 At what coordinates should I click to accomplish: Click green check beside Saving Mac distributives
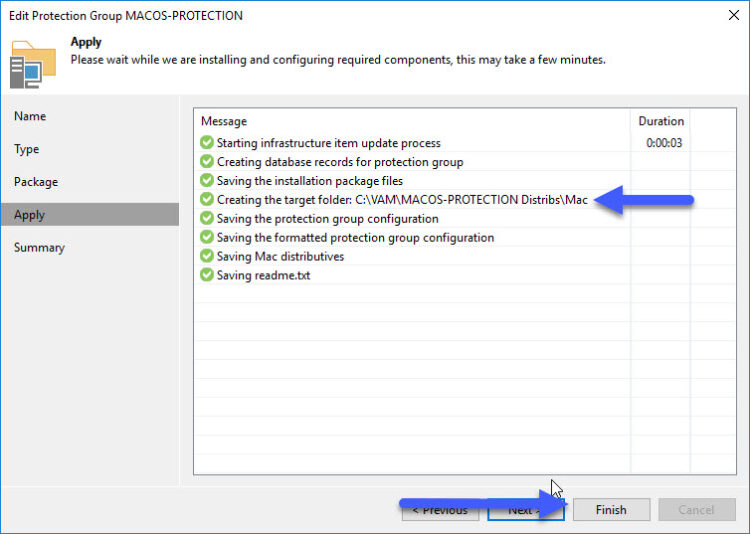(207, 256)
